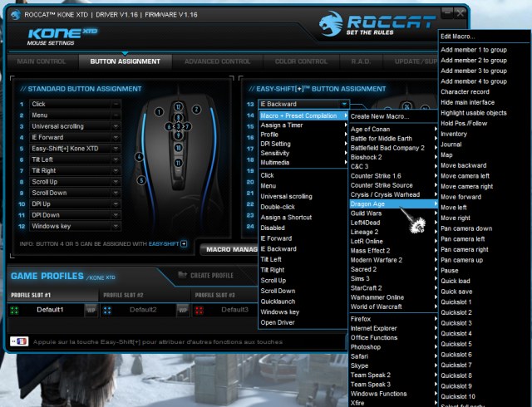Open StarCraft 2 preset submenu
This screenshot has height=407, width=532.
(x=393, y=288)
